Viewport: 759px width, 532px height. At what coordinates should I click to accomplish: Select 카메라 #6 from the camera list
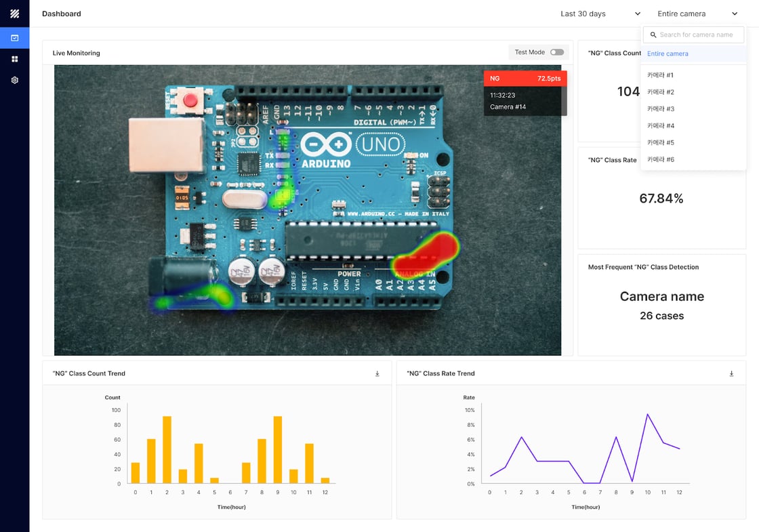660,159
